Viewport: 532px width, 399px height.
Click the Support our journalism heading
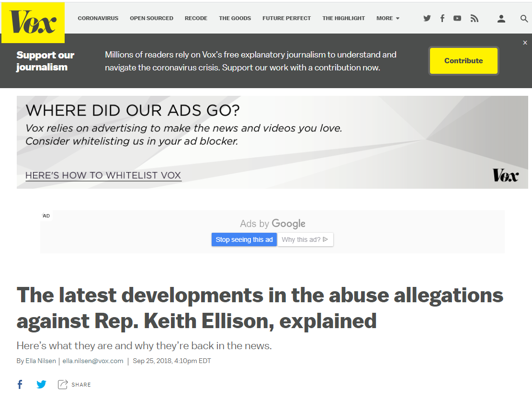point(45,61)
